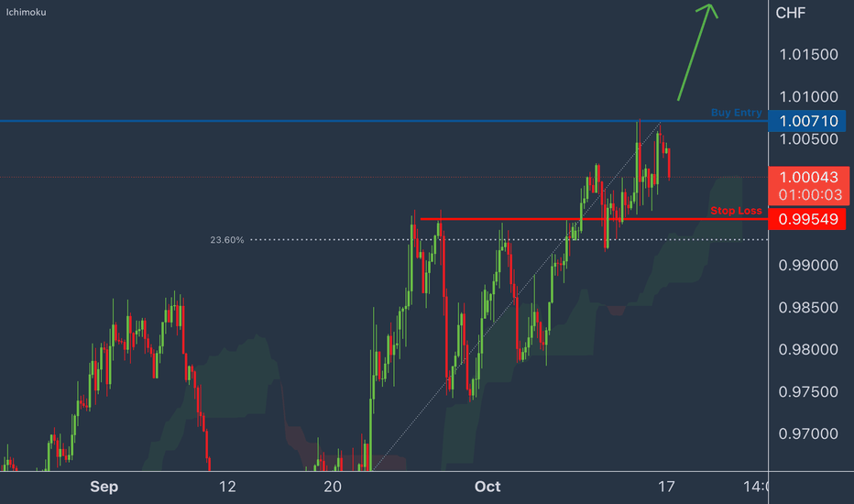Screen dimensions: 854x504
Task: Click the Buy Entry price tag 1.00710
Action: pyautogui.click(x=807, y=121)
